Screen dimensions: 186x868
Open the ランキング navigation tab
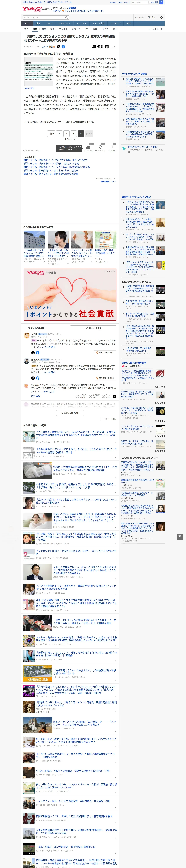pyautogui.click(x=115, y=24)
